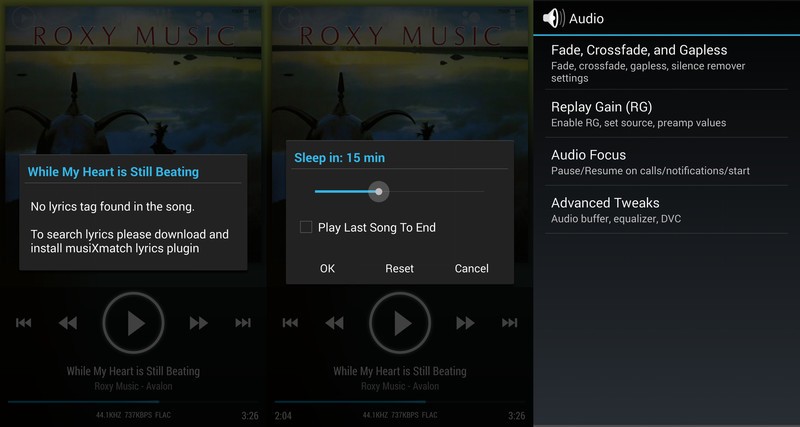Viewport: 800px width, 427px height.
Task: Tap 'Enable RG, set source, preamp values' subtitle
Action: tap(638, 123)
